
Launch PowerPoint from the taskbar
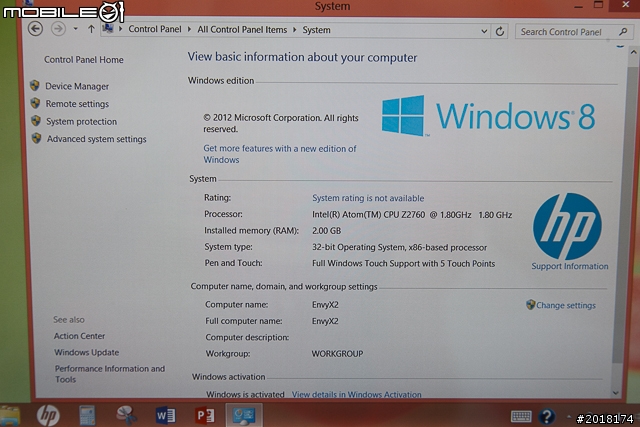[204, 416]
